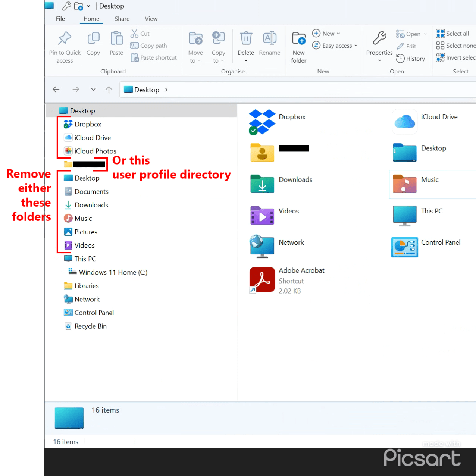Viewport: 476px width, 476px height.
Task: Open the Recent locations dropdown chevron
Action: tap(93, 90)
